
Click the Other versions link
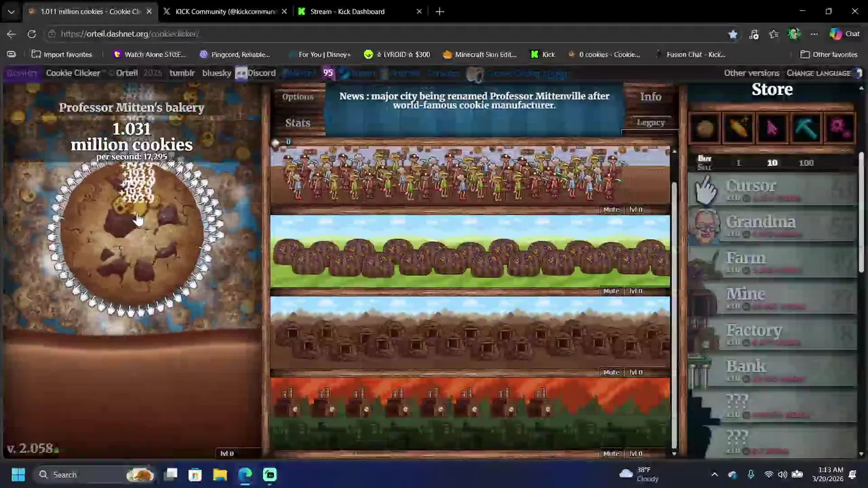pos(751,73)
